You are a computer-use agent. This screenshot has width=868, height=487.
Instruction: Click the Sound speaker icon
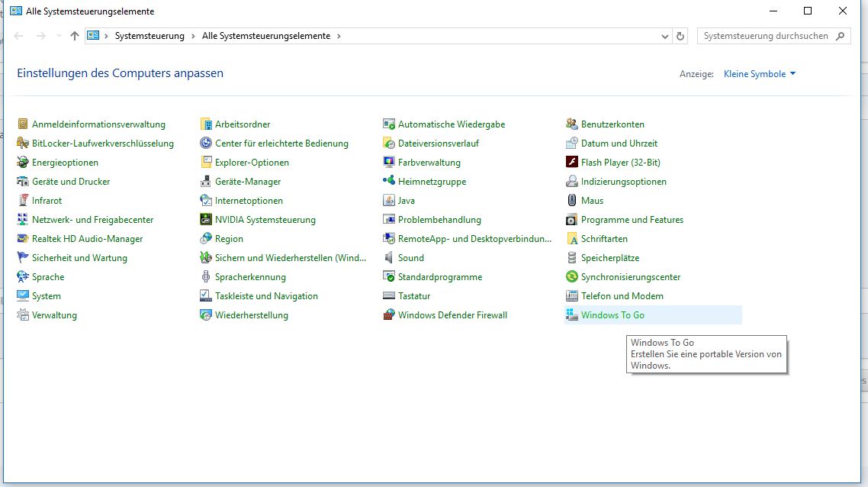(x=389, y=258)
